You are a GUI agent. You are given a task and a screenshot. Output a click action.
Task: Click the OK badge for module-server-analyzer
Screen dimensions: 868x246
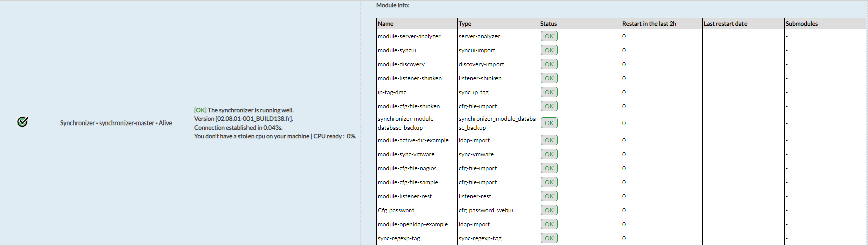(549, 36)
